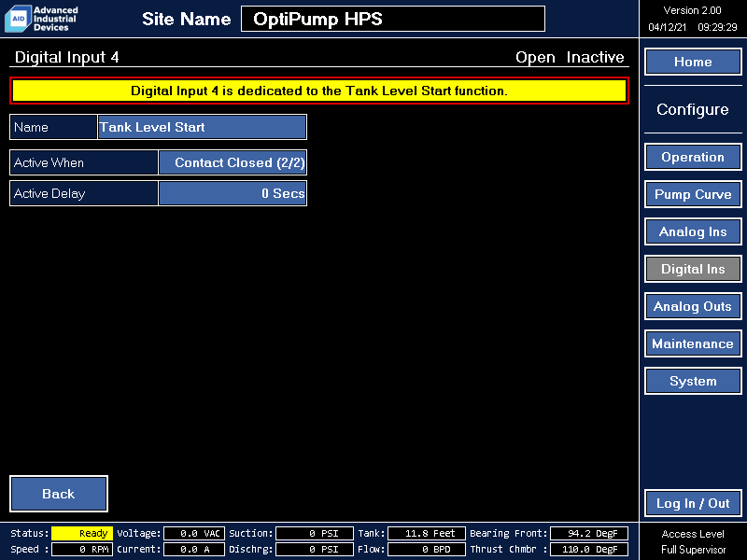
Task: Open the Maintenance page
Action: point(693,343)
